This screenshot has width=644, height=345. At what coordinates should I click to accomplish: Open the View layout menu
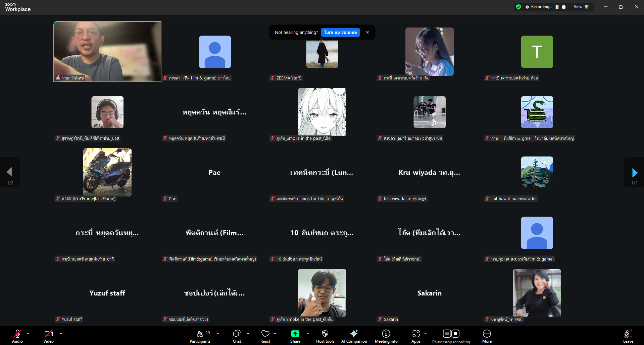tap(581, 7)
